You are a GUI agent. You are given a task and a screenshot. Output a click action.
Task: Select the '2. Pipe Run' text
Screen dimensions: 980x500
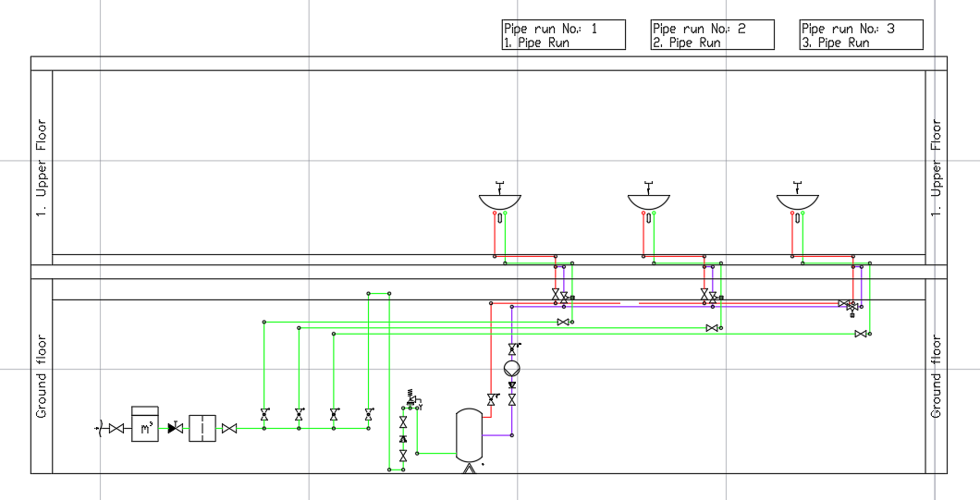pos(686,43)
